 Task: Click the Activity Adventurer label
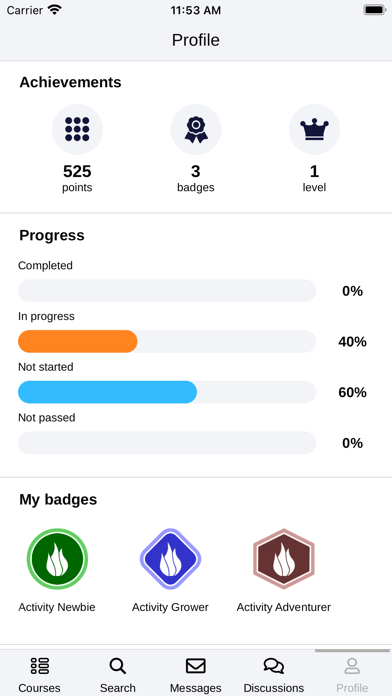coord(284,607)
